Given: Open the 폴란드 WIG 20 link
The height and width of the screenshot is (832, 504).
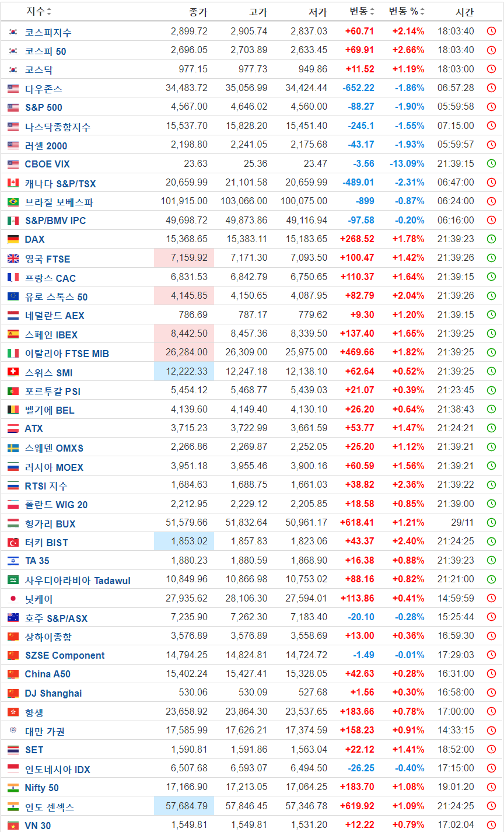Looking at the screenshot, I should pyautogui.click(x=57, y=505).
